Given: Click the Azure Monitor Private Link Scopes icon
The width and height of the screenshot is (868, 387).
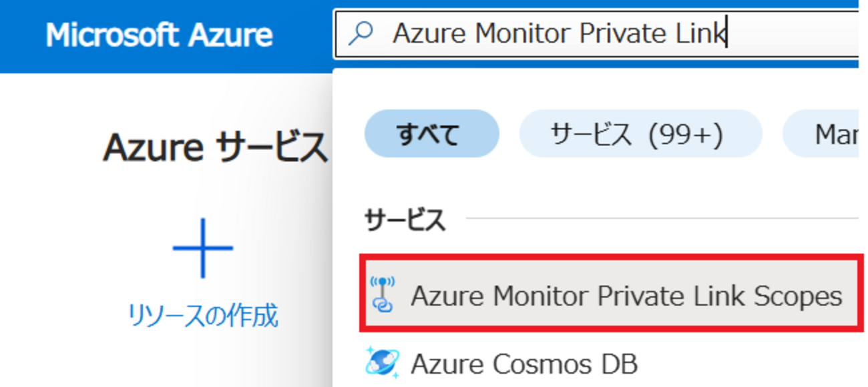Looking at the screenshot, I should [x=383, y=295].
